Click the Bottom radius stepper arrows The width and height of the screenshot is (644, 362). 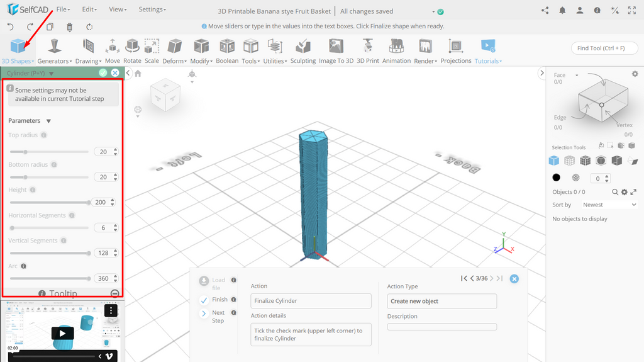116,178
